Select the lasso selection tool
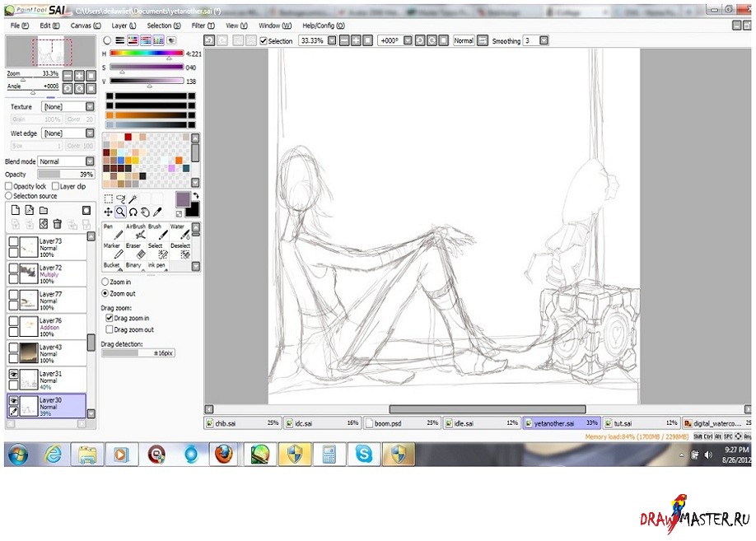 pos(120,198)
